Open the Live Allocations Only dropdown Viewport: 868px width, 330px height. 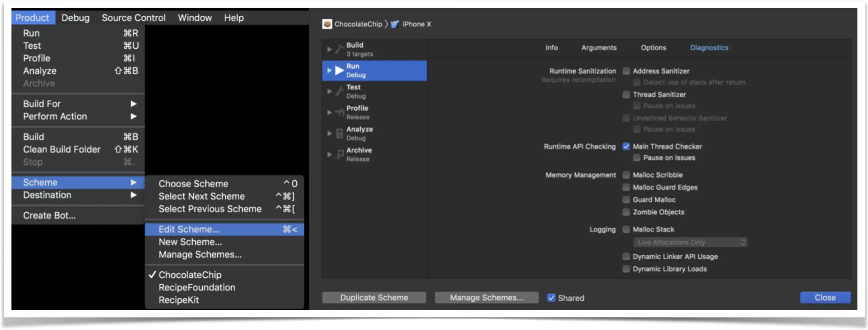[x=690, y=242]
